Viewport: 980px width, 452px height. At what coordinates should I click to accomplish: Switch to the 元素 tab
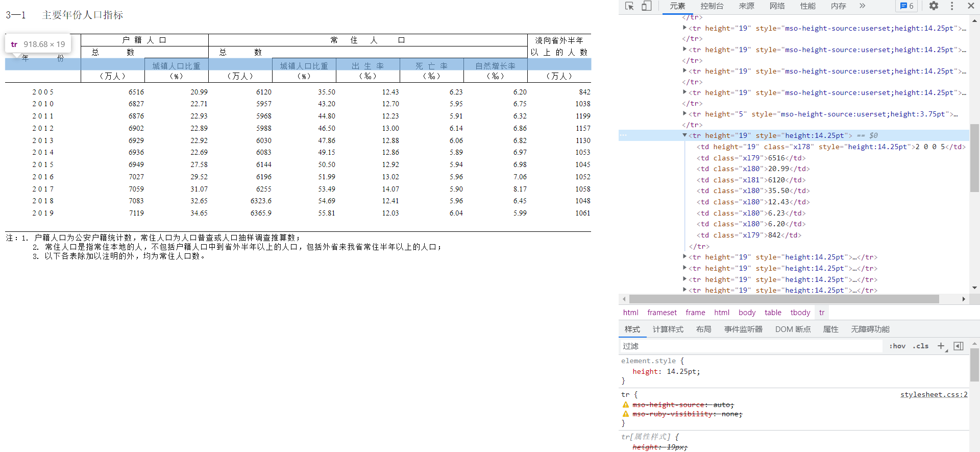(x=677, y=6)
